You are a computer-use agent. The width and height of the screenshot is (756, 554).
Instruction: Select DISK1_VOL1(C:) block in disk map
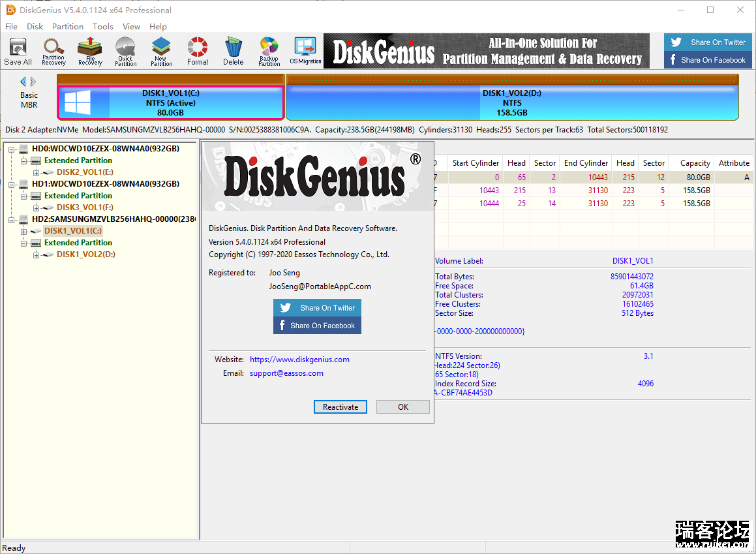tap(170, 102)
